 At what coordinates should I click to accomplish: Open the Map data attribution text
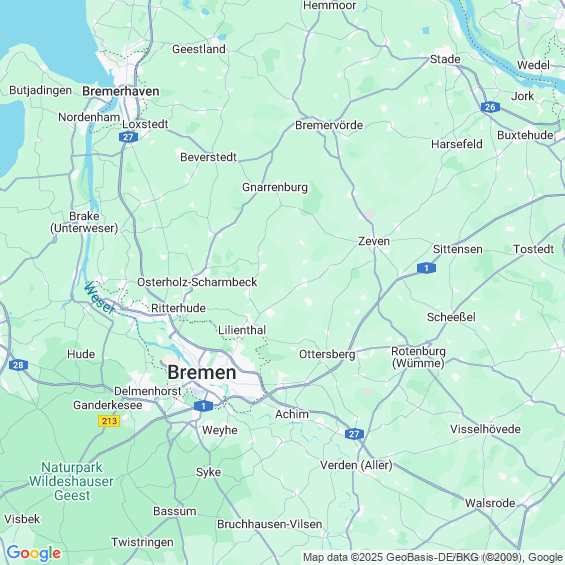432,557
